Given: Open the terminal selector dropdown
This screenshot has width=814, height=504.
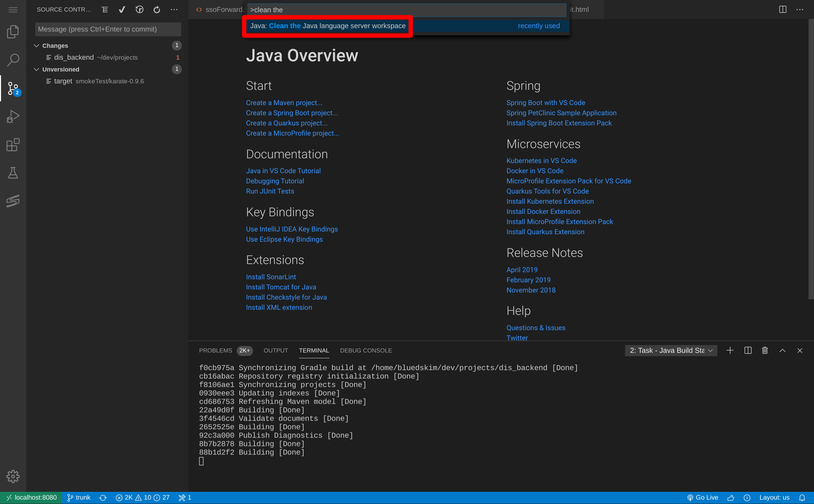Looking at the screenshot, I should pyautogui.click(x=671, y=350).
